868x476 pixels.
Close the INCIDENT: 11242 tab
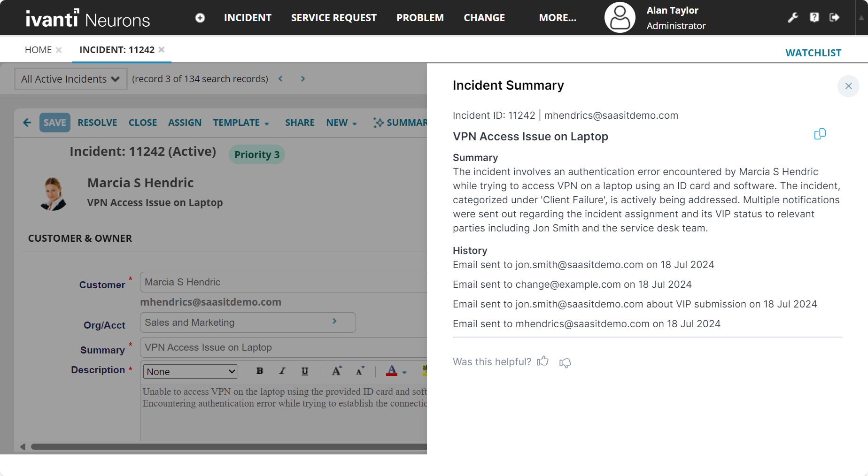click(162, 49)
